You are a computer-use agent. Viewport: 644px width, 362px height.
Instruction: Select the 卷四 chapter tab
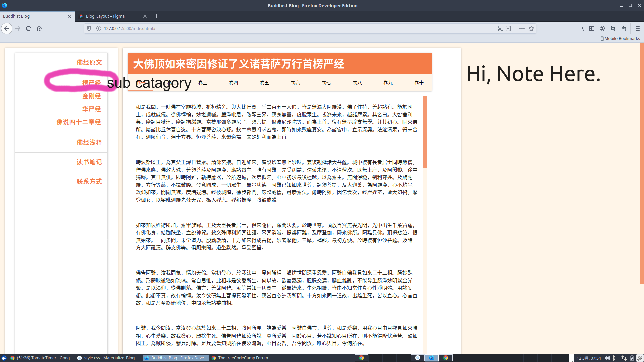[233, 83]
